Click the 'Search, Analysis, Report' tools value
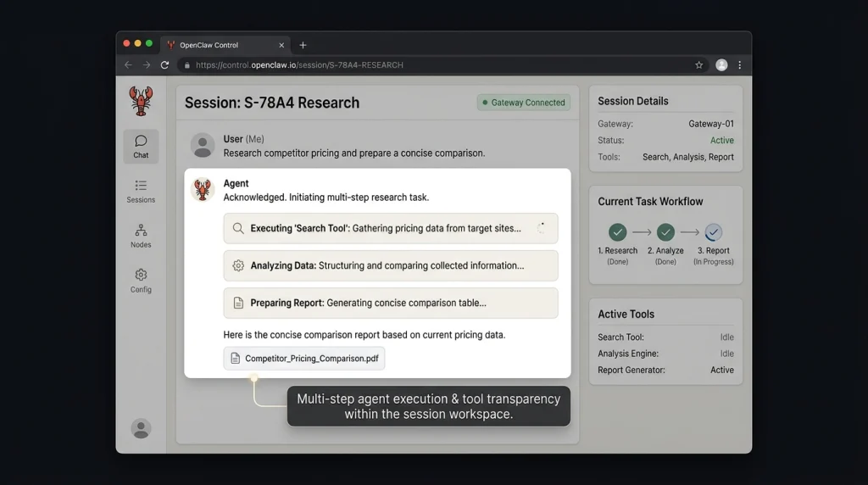This screenshot has width=868, height=485. (688, 157)
